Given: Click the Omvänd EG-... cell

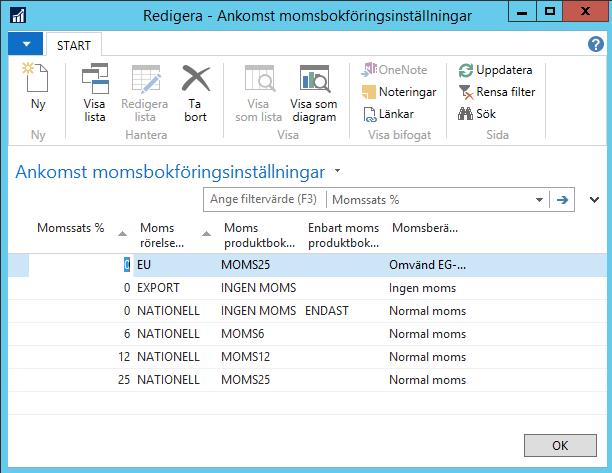Looking at the screenshot, I should [427, 265].
